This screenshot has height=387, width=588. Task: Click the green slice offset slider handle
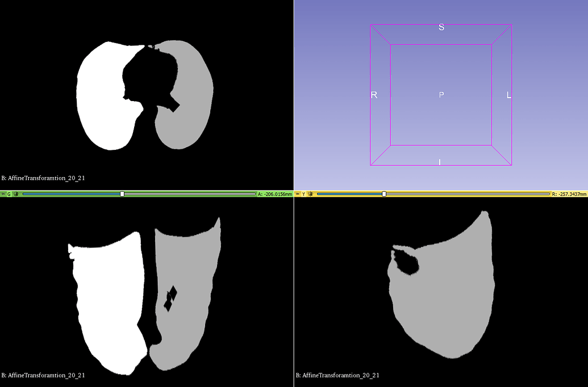point(121,194)
